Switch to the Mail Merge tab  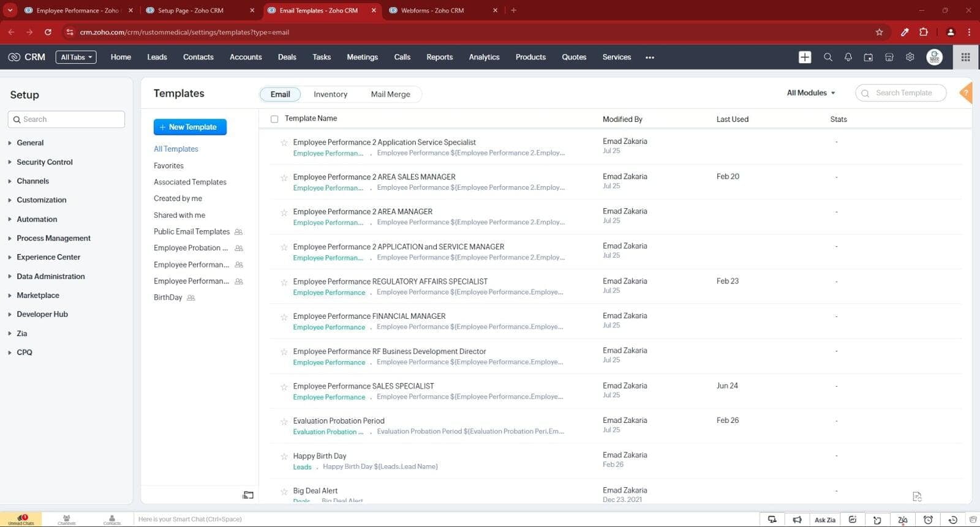[x=390, y=94]
